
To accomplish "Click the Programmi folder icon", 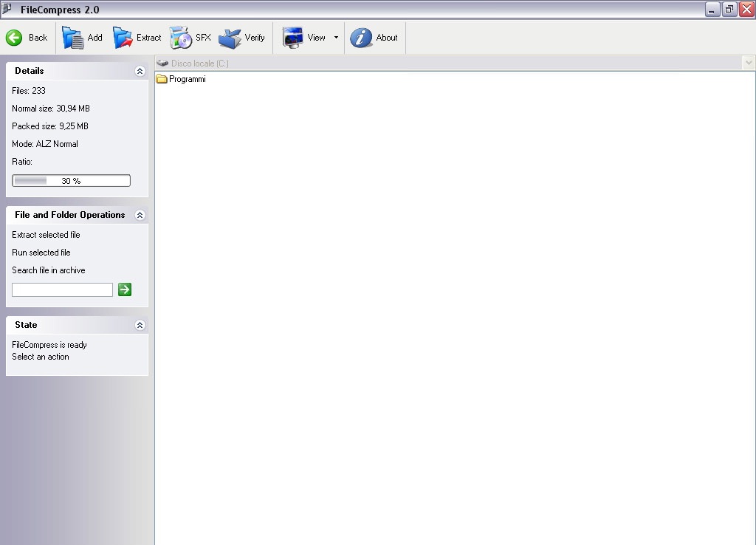I will (x=162, y=78).
